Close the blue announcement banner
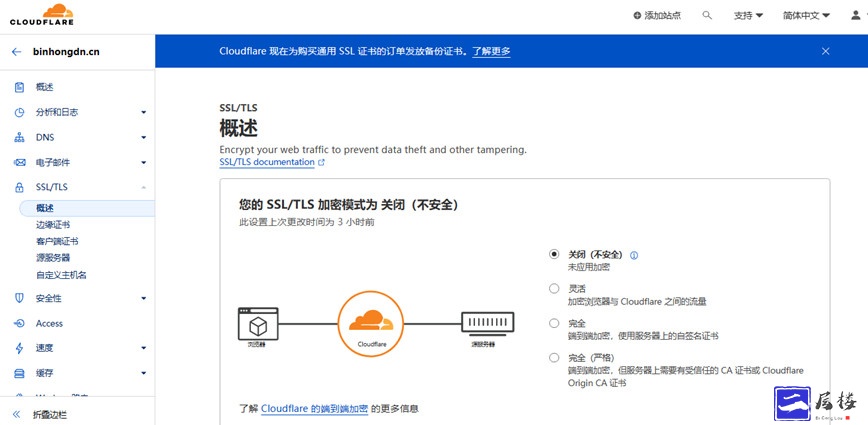The height and width of the screenshot is (425, 868). [x=825, y=51]
